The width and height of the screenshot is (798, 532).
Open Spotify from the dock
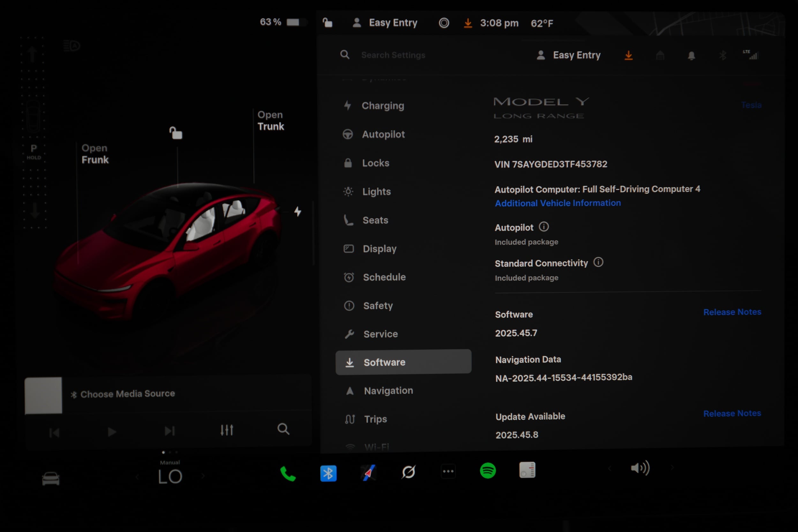click(x=487, y=471)
